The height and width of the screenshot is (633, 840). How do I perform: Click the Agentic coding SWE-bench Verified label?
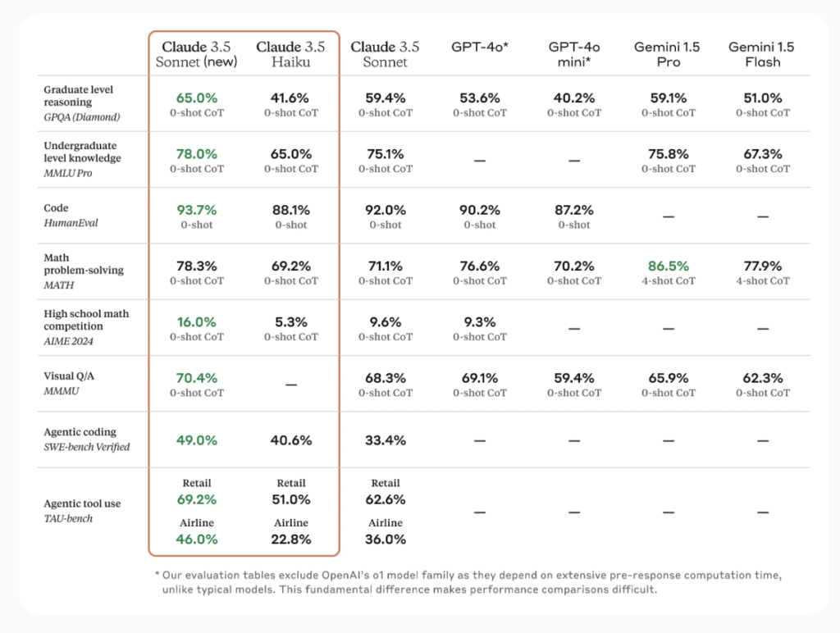click(x=87, y=439)
